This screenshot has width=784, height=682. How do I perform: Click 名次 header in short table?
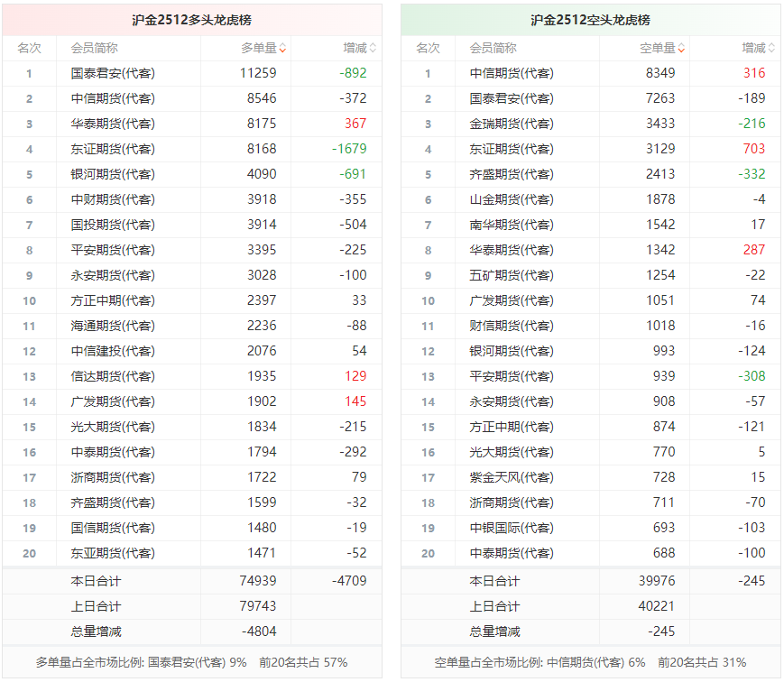pos(428,48)
